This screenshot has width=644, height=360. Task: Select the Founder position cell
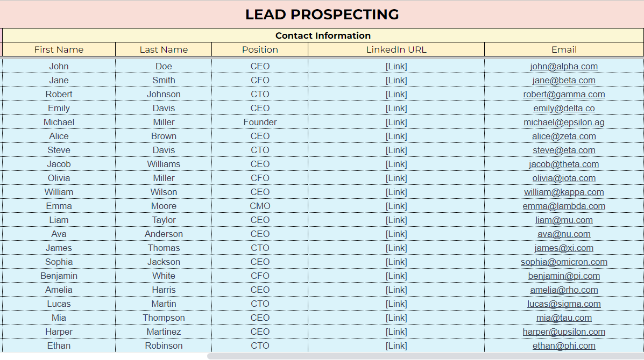point(260,123)
